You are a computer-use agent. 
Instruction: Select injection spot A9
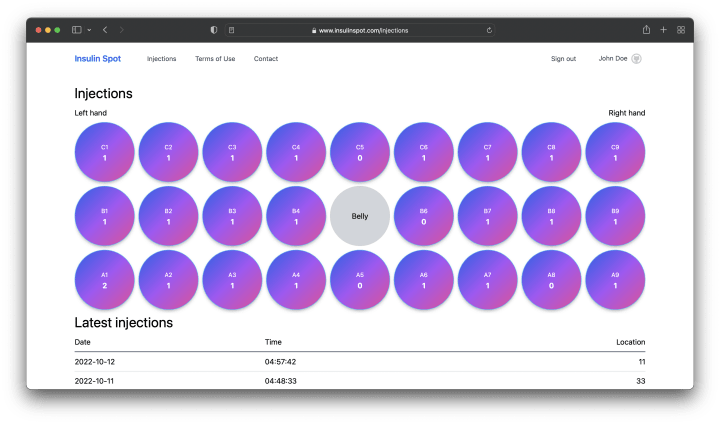[615, 280]
